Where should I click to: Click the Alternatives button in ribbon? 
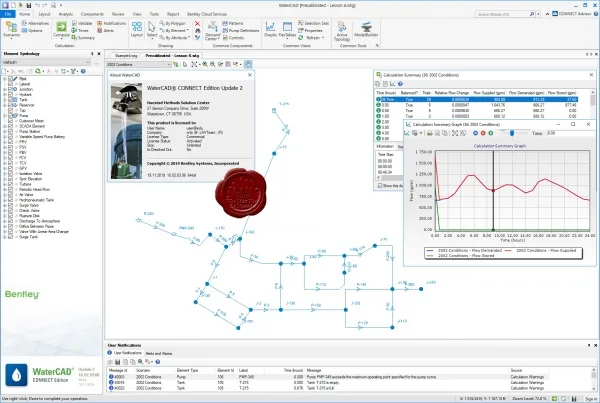click(x=36, y=23)
